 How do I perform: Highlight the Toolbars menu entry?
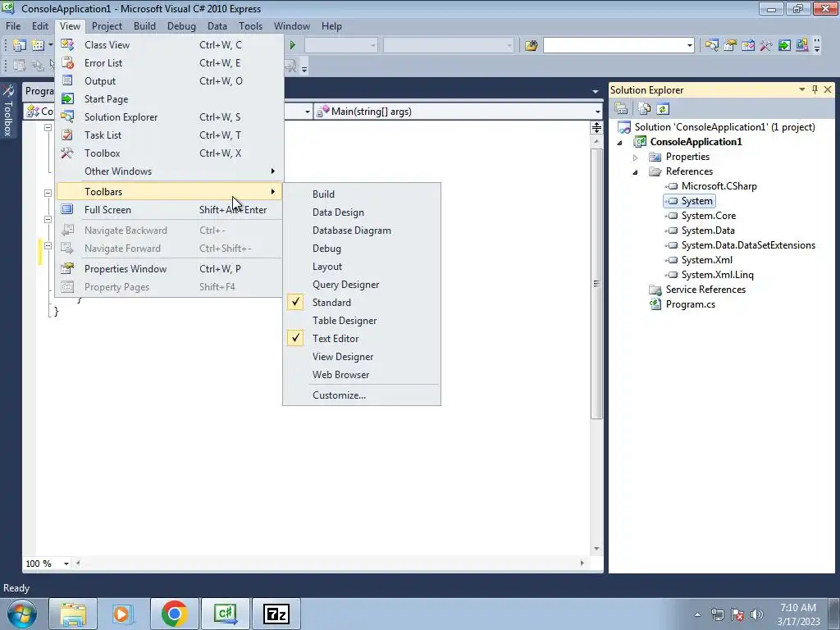click(169, 192)
